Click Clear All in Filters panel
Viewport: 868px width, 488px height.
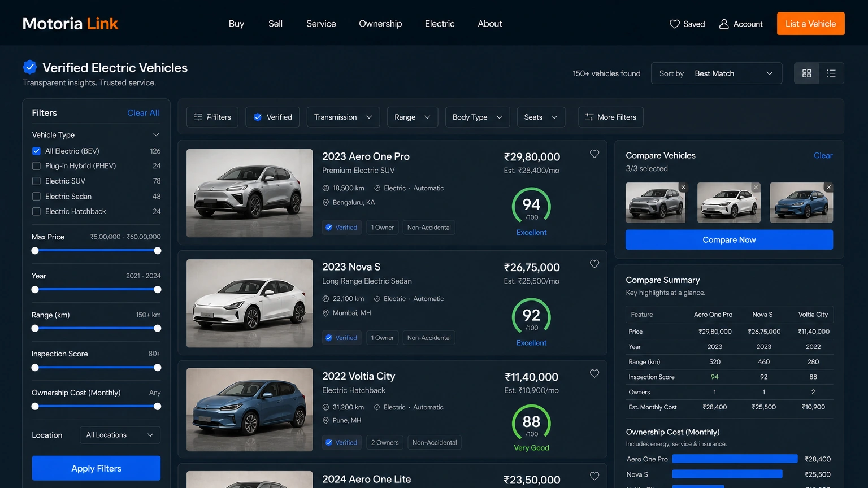pos(143,113)
